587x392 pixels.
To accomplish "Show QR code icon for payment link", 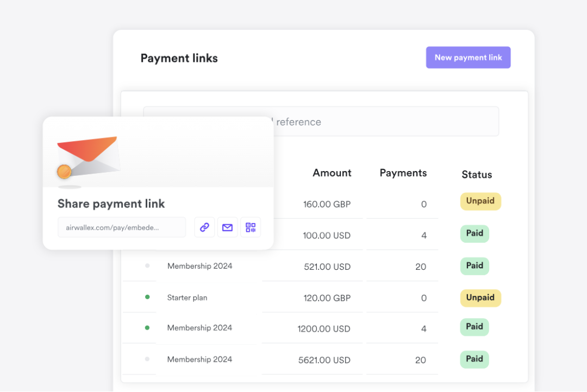I will coord(251,227).
